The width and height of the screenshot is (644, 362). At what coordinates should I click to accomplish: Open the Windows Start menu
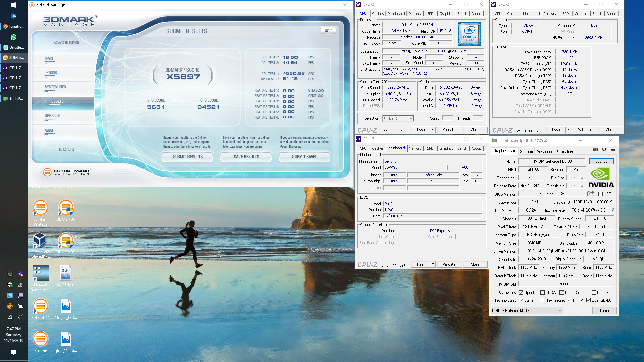click(14, 5)
